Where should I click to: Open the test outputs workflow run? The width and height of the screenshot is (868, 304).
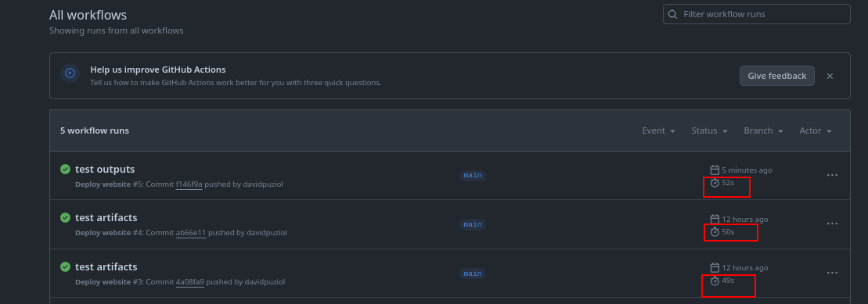(105, 169)
